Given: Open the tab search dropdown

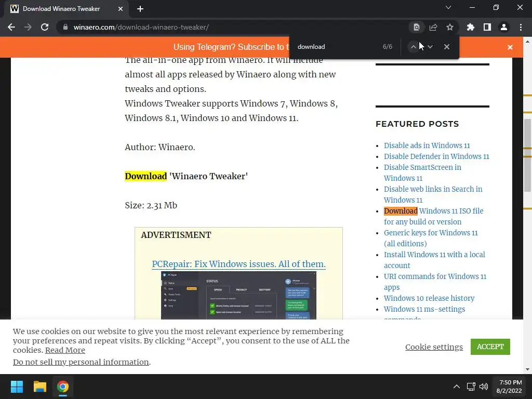Looking at the screenshot, I should (448, 7).
